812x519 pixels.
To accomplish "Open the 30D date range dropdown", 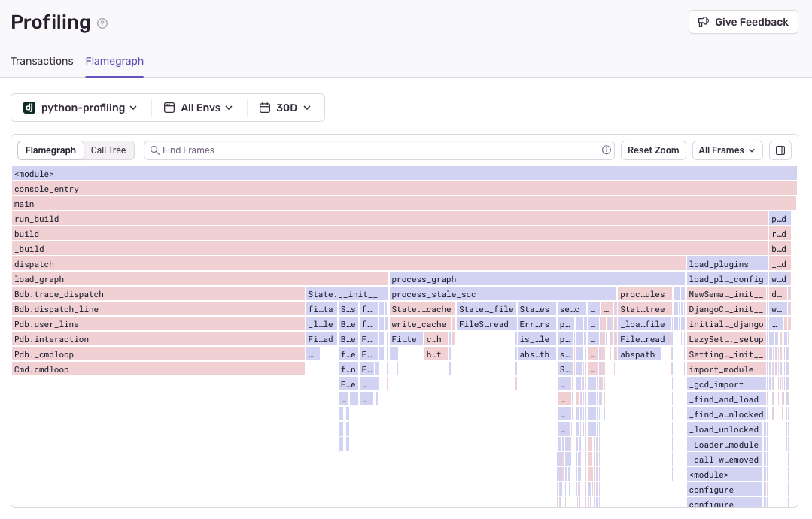I will tap(285, 108).
